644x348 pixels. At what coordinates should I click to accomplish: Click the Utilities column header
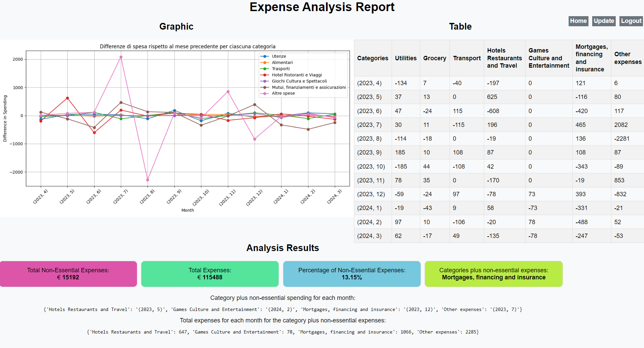pyautogui.click(x=405, y=58)
